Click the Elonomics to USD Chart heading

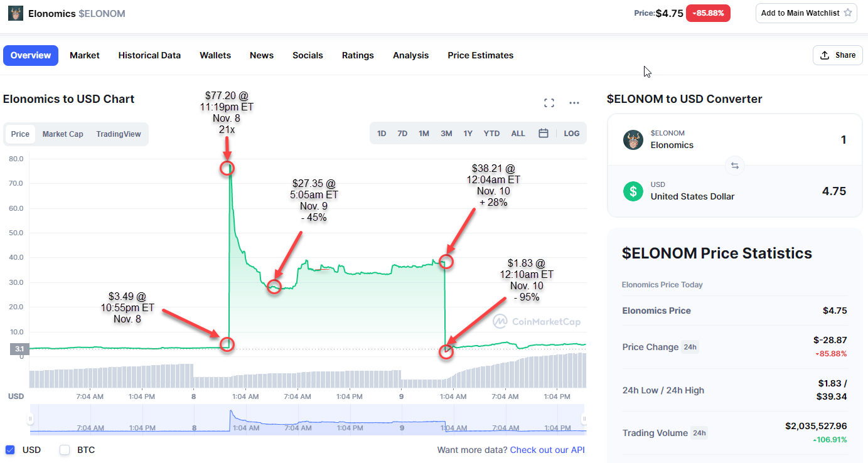click(69, 99)
